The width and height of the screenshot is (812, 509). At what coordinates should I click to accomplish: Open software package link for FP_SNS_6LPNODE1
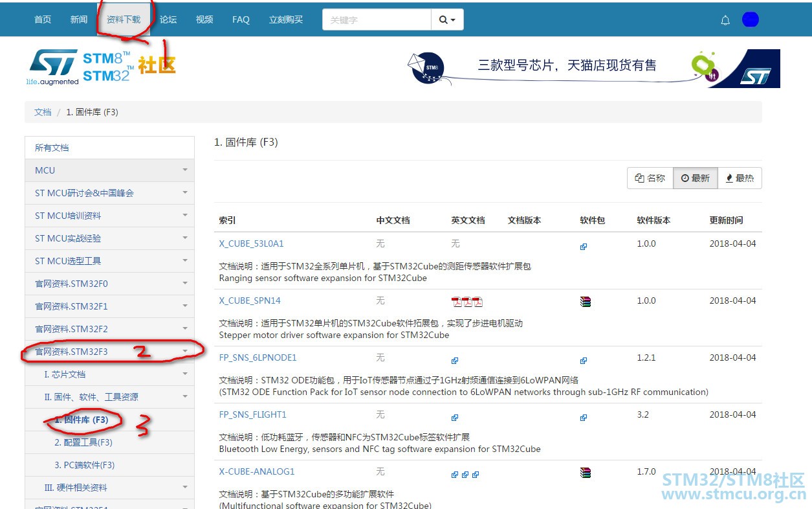click(584, 361)
